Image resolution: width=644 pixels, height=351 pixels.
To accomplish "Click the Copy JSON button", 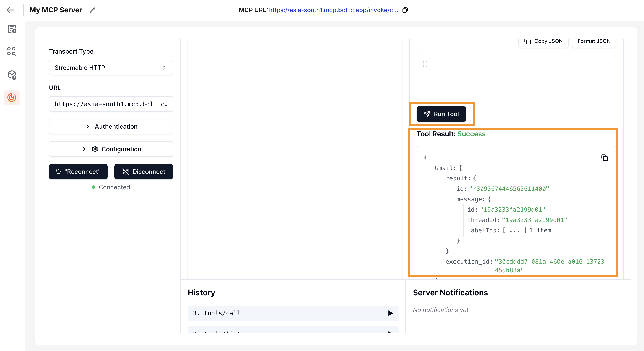I will coord(543,41).
